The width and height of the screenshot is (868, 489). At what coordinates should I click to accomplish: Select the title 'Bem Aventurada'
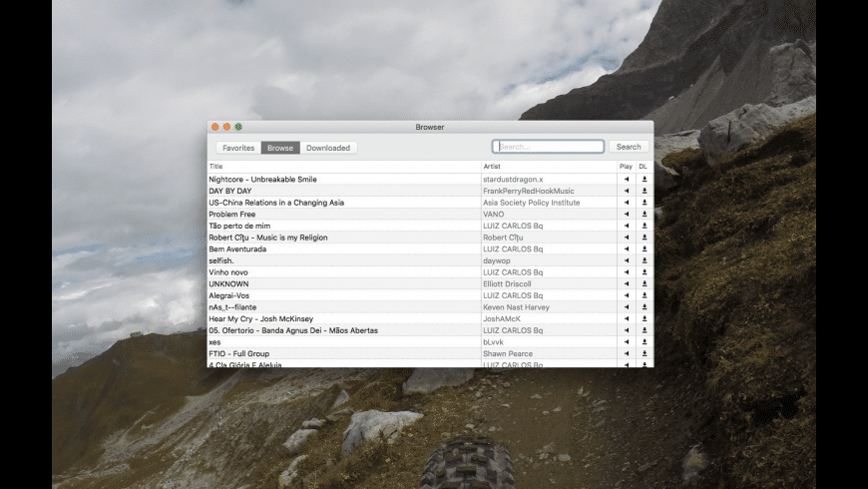(237, 248)
